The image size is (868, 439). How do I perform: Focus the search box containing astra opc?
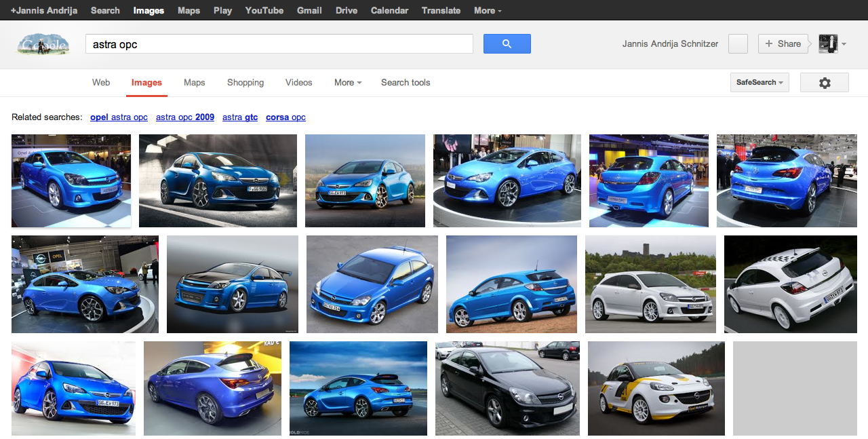279,44
